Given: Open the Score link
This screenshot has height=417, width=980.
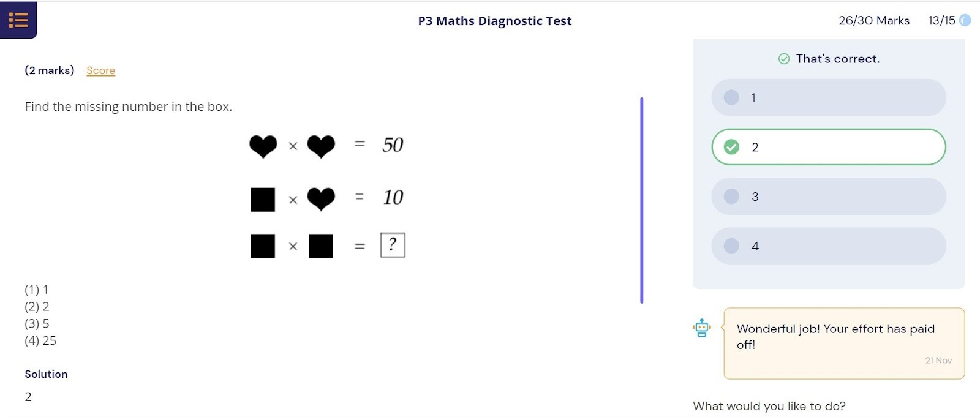Looking at the screenshot, I should (x=100, y=70).
